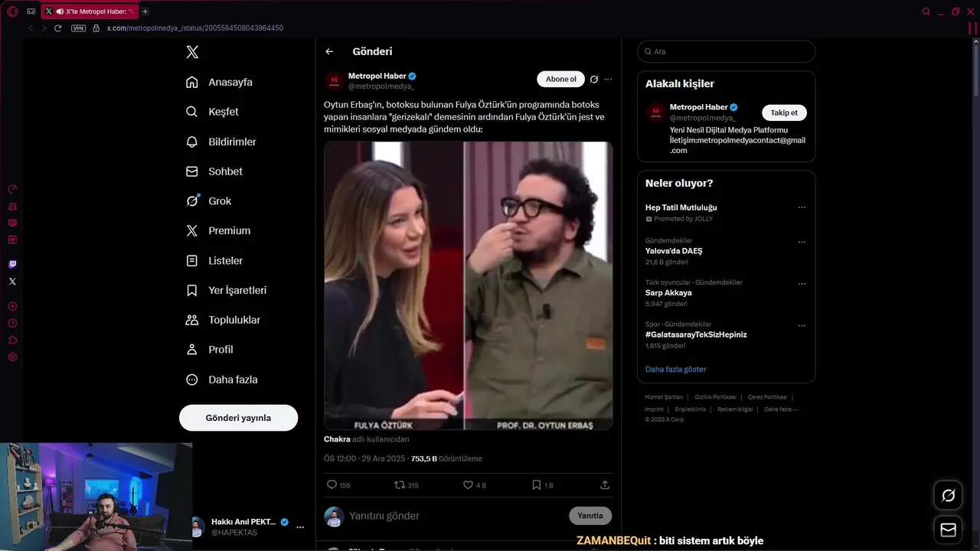This screenshot has height=551, width=980.
Task: Bookmark the post icon
Action: [537, 484]
